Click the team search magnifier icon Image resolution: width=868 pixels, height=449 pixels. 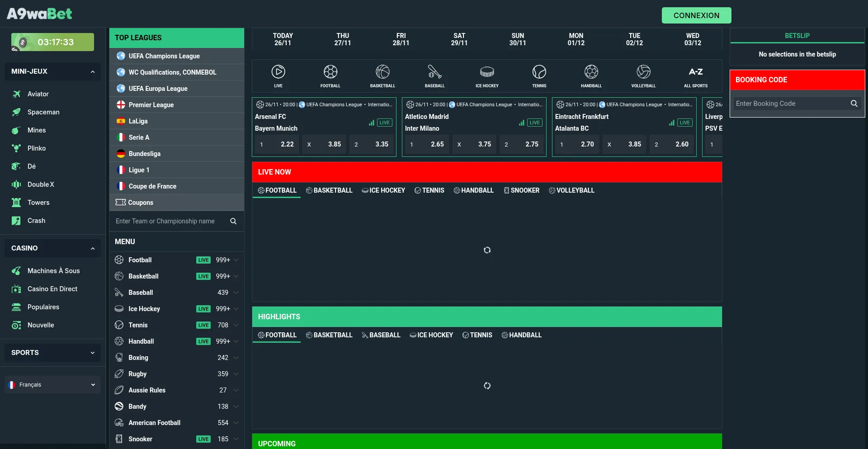[x=233, y=221]
